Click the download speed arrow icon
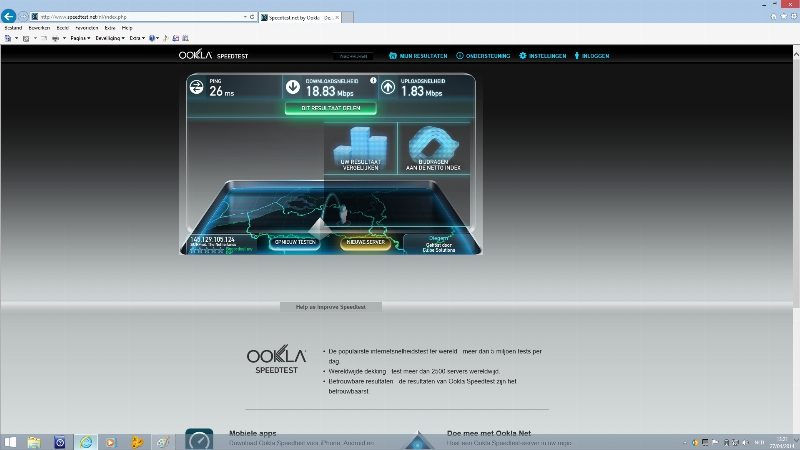This screenshot has height=450, width=800. coord(293,87)
